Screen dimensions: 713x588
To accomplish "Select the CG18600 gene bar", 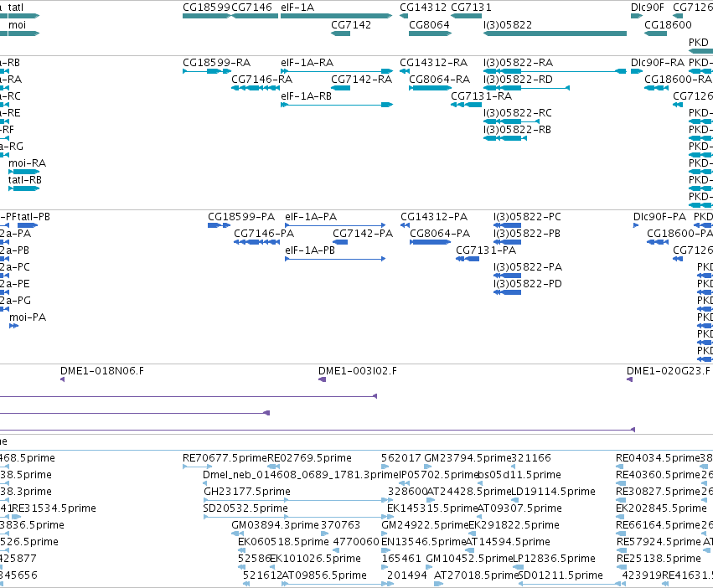I will coord(656,34).
